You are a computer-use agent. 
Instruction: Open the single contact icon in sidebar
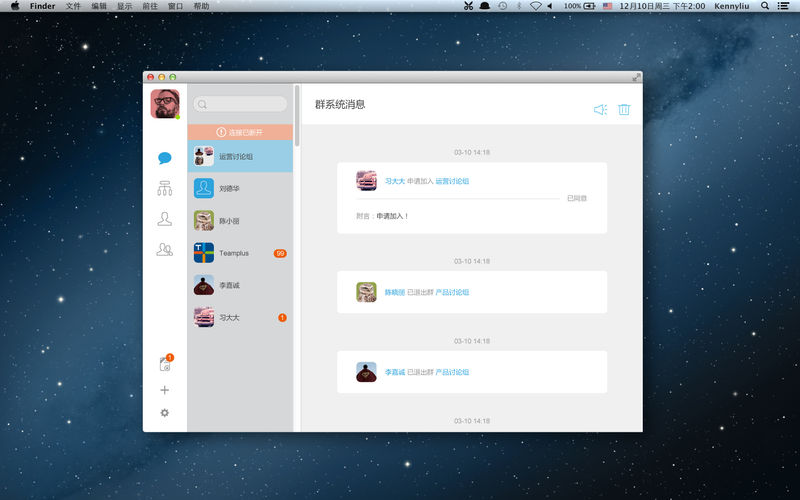pyautogui.click(x=165, y=219)
